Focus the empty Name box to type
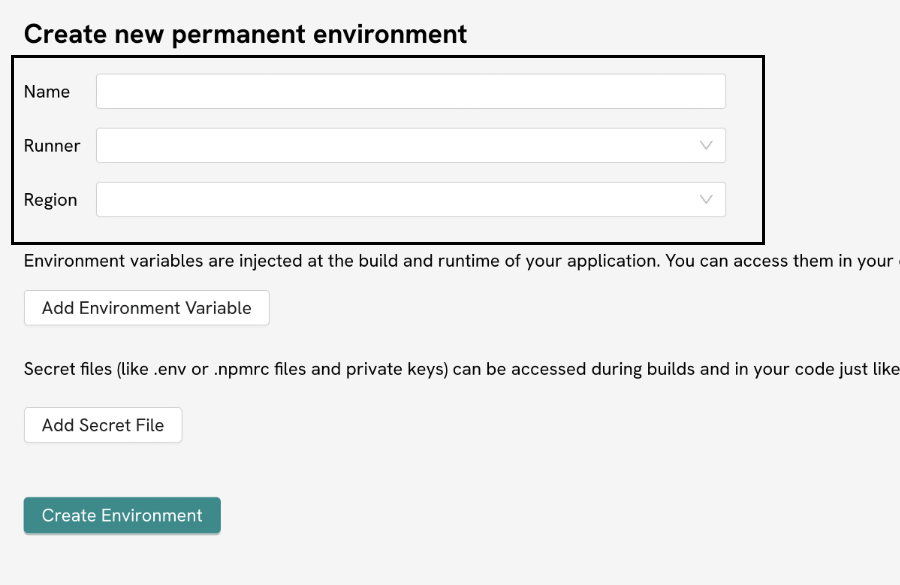Image resolution: width=900 pixels, height=585 pixels. [410, 91]
